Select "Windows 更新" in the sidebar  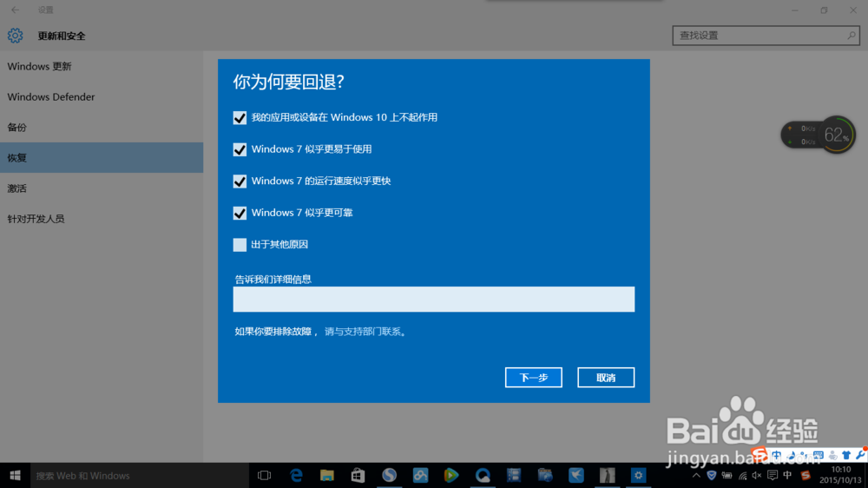pyautogui.click(x=102, y=67)
